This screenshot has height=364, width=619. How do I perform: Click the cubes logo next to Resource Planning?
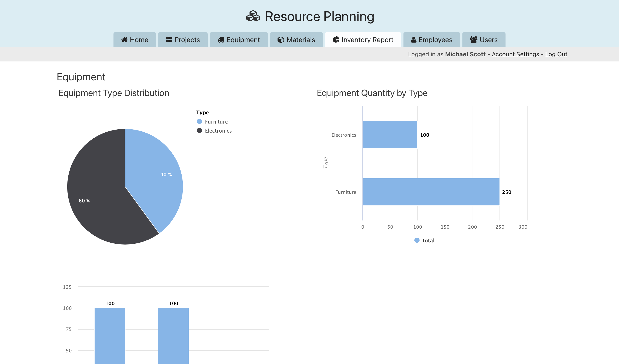[x=253, y=17]
